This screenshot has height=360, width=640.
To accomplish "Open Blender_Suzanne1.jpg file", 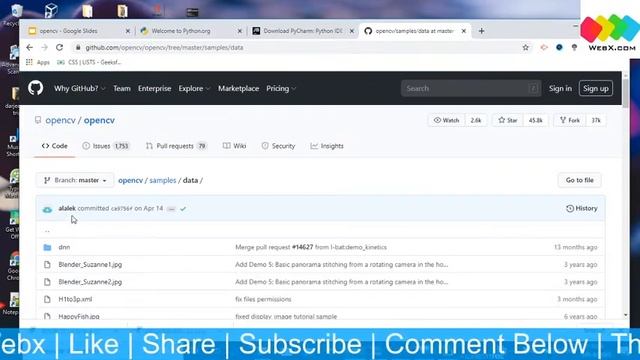I will coord(90,264).
